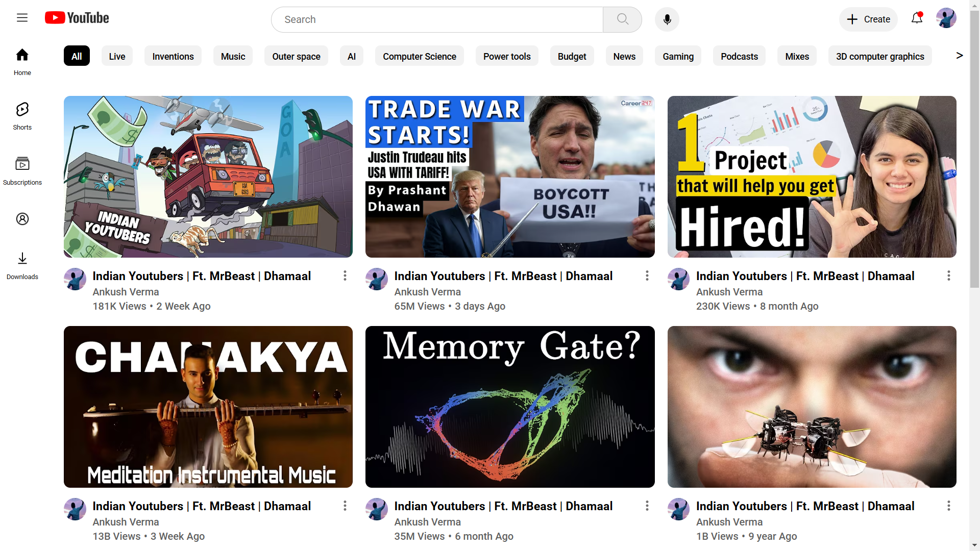Open the hamburger guide menu
This screenshot has height=551, width=980.
tap(22, 18)
